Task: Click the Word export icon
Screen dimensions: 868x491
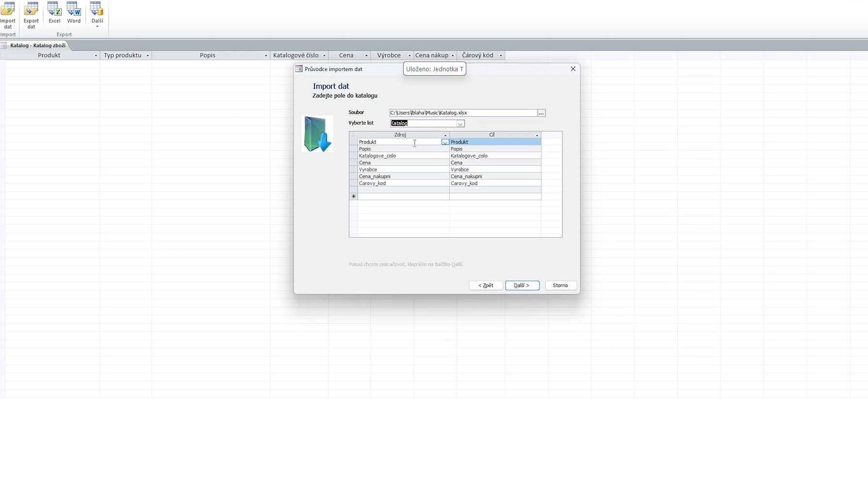Action: coord(74,13)
